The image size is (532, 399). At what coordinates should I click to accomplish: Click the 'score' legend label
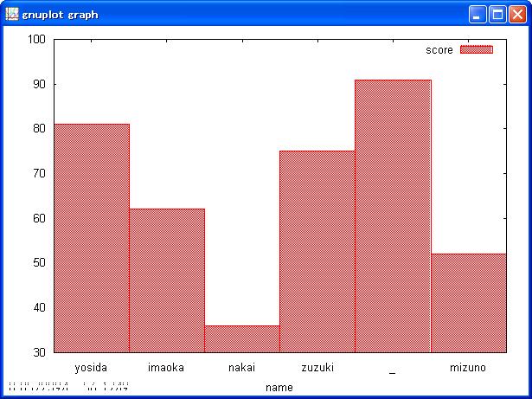point(439,50)
